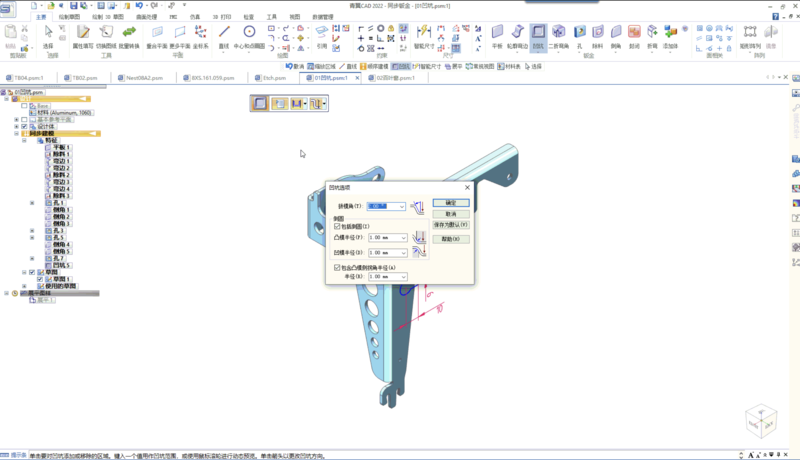
Task: Click the 平板 (Tab) sheet metal tool
Action: pos(497,36)
